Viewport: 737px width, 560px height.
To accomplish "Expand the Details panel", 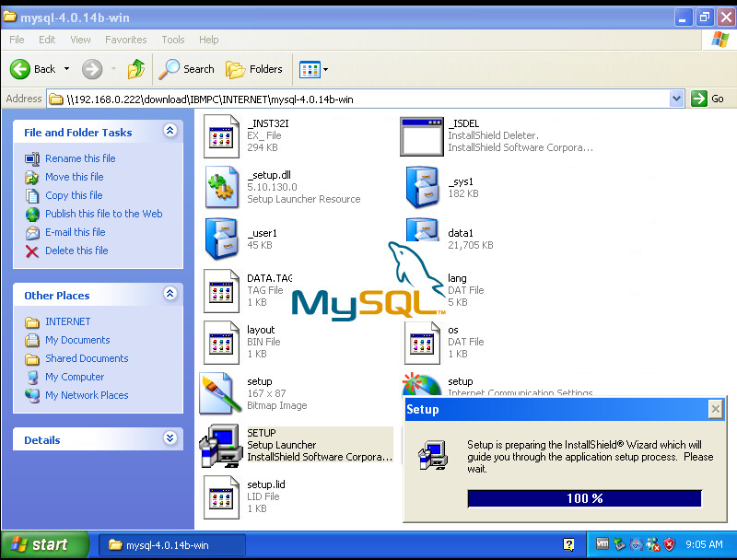I will [x=170, y=439].
